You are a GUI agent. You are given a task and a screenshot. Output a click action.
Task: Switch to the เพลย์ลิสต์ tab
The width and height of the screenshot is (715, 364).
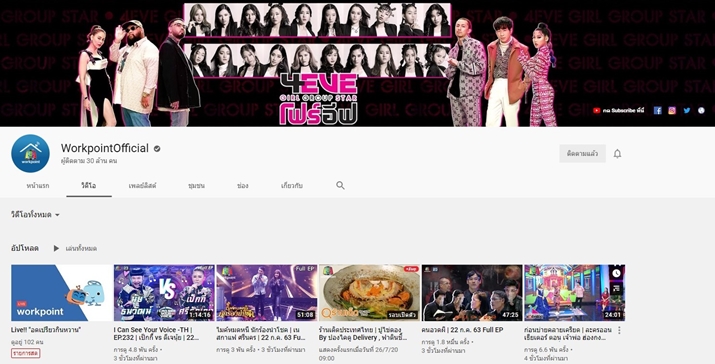142,186
